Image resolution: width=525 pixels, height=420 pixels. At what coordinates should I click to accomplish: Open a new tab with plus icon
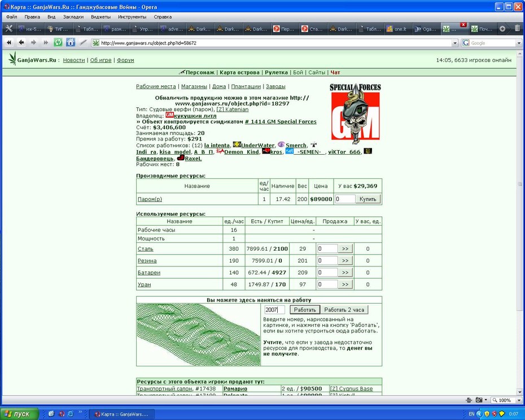tap(502, 29)
